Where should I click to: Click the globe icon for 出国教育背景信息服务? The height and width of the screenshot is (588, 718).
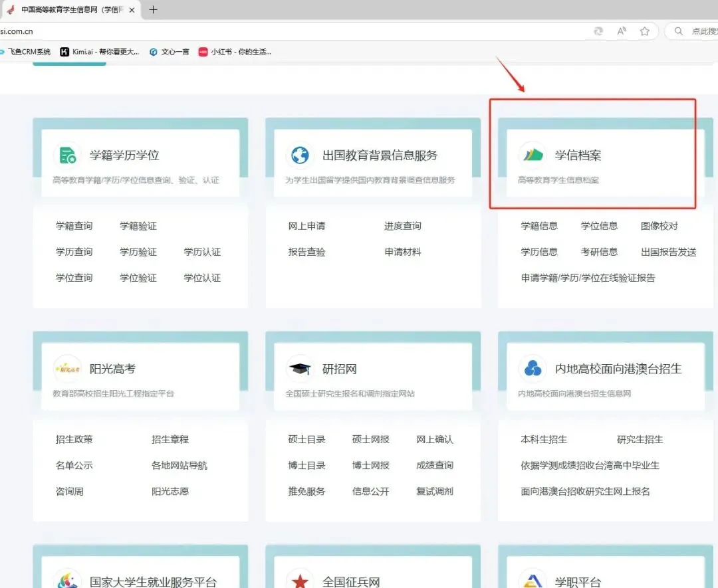point(300,155)
